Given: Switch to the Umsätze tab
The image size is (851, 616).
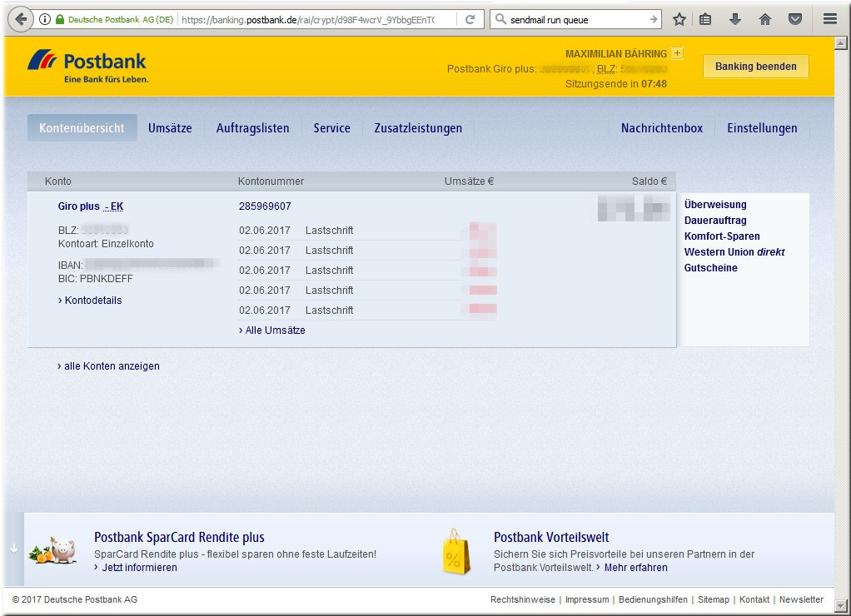Looking at the screenshot, I should [x=170, y=128].
